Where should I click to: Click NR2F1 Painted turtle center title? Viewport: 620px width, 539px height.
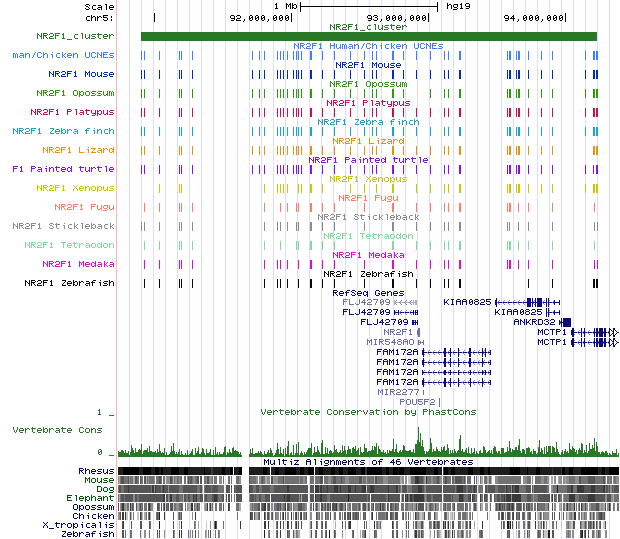(368, 160)
